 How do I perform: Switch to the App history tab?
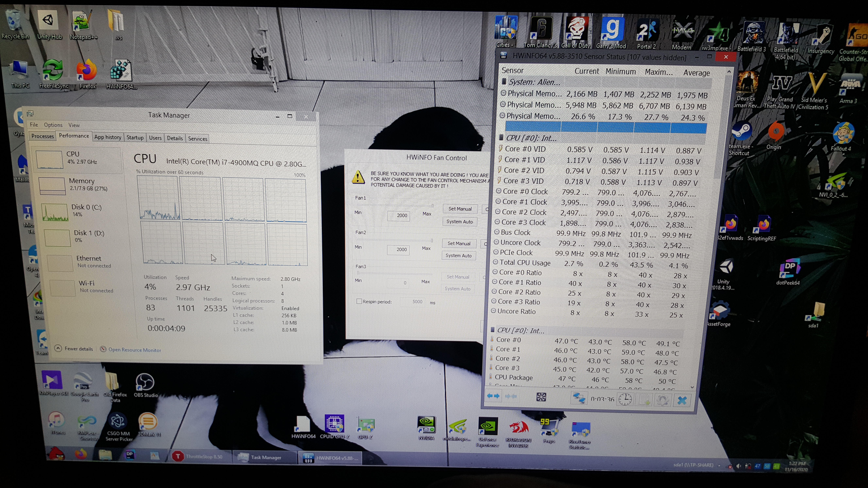108,137
